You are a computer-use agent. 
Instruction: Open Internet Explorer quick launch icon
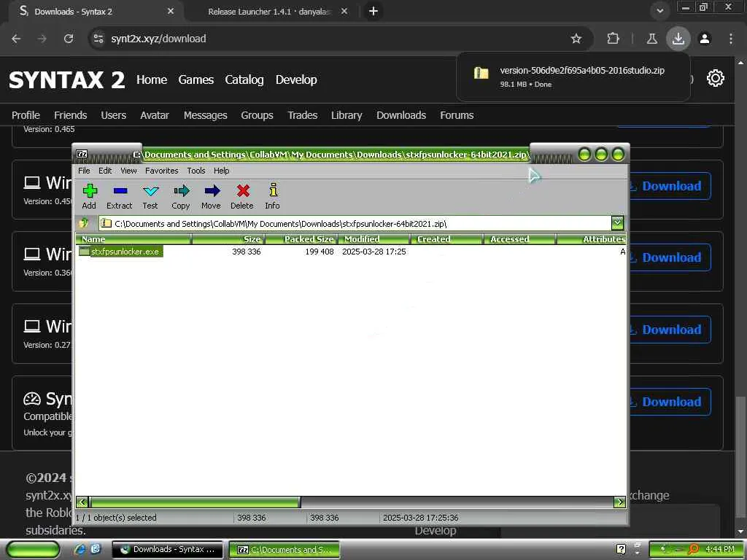pos(80,550)
